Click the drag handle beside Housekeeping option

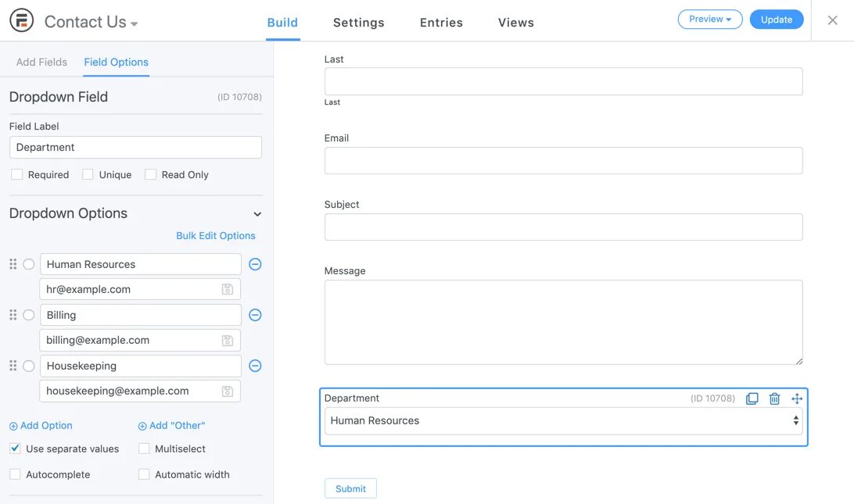tap(13, 366)
